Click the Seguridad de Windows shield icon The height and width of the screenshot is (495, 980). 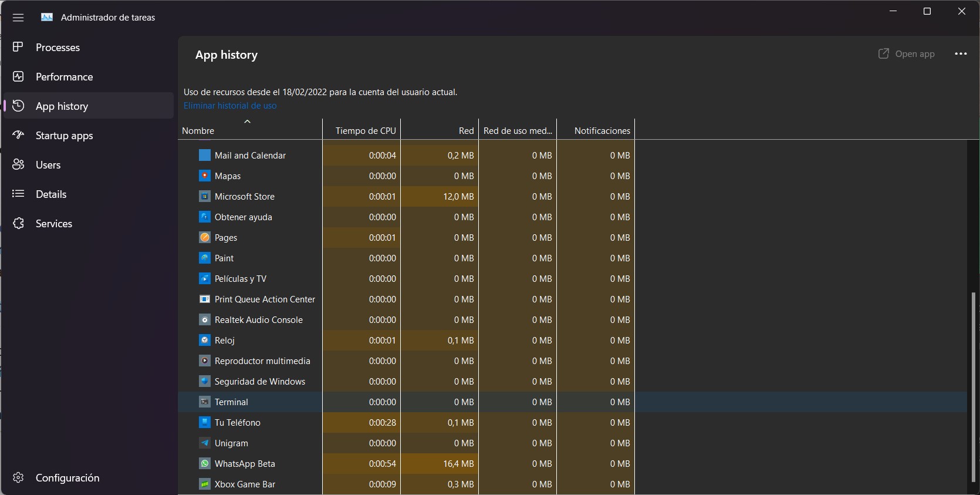point(205,381)
